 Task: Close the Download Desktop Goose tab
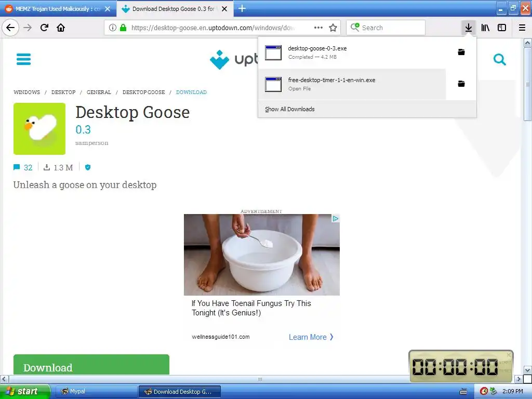coord(224,9)
